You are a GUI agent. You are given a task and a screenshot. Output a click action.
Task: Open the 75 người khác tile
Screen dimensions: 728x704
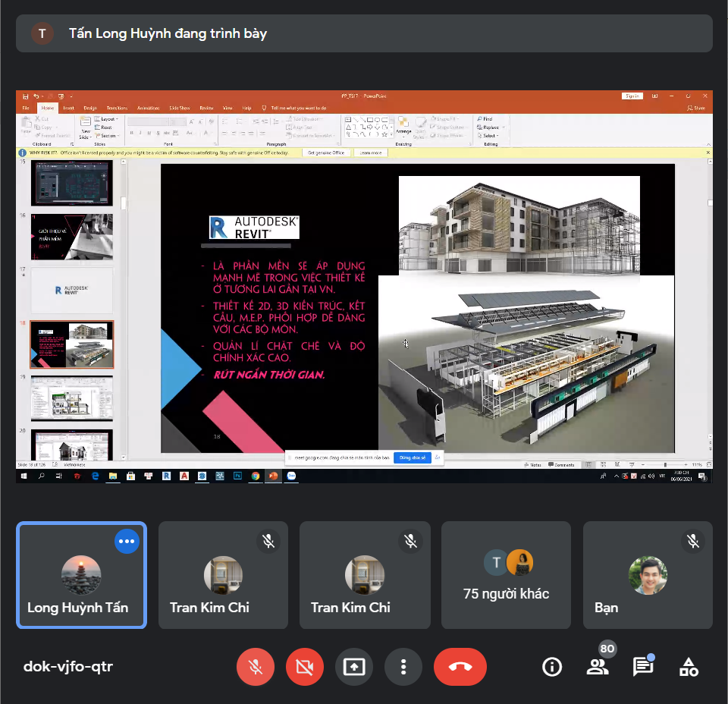[506, 575]
